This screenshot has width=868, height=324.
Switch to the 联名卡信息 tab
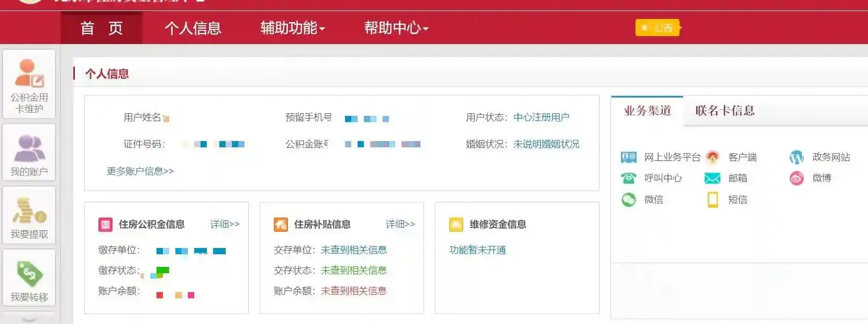[x=725, y=111]
